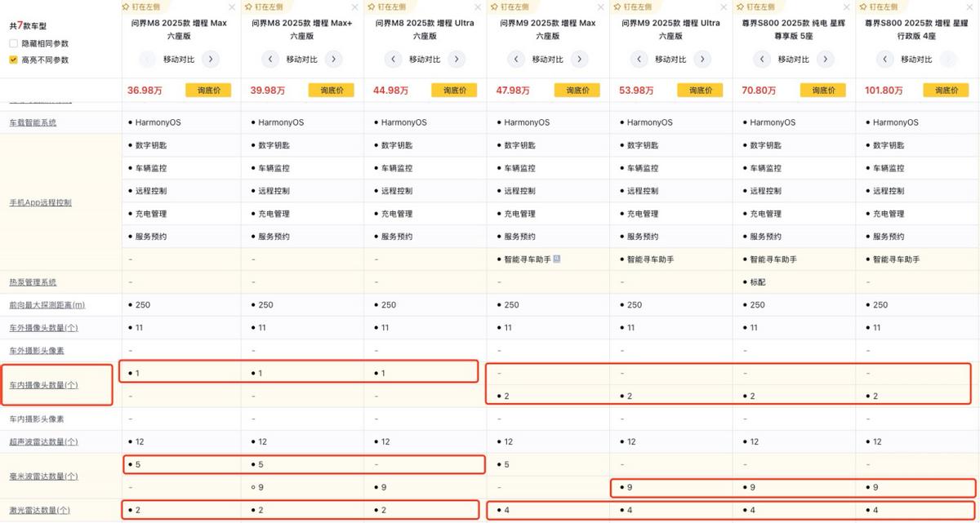Click 询底价 for the 44.98万 model
This screenshot has height=523, width=980.
(454, 91)
